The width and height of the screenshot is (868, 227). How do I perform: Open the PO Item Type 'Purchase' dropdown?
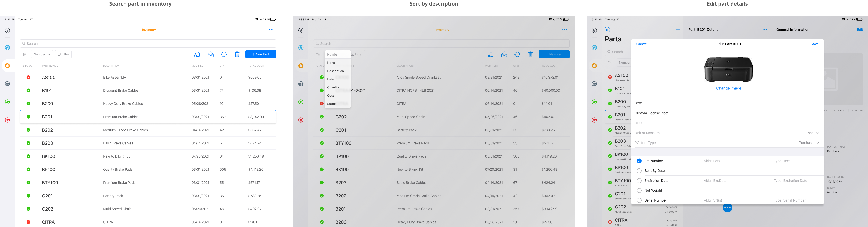(x=809, y=143)
